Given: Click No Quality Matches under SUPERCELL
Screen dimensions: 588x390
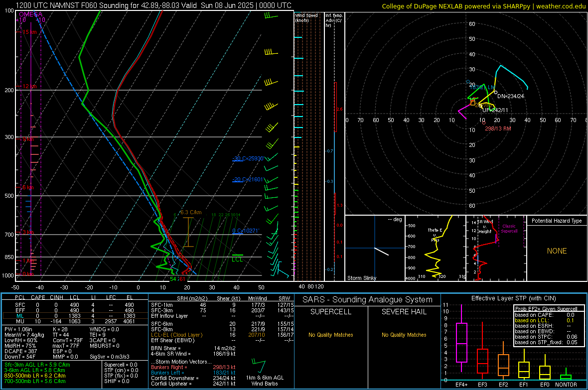Looking at the screenshot, I should tap(331, 335).
